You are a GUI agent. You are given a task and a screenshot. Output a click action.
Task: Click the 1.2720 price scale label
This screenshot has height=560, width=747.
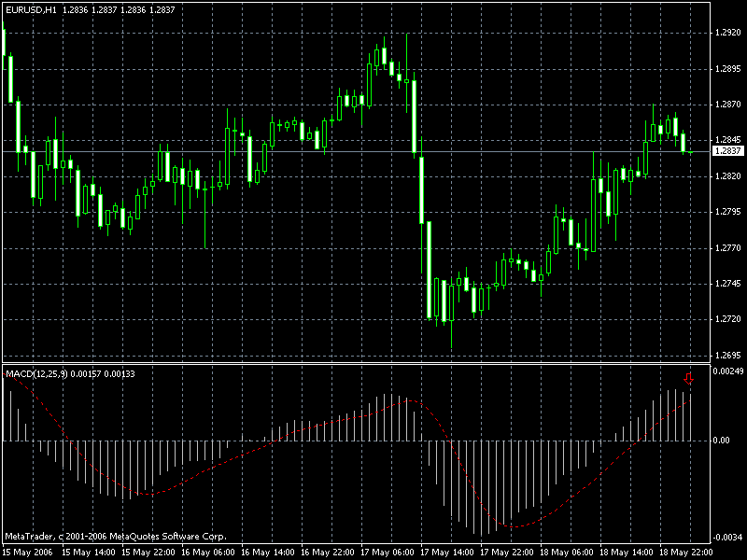[x=728, y=319]
